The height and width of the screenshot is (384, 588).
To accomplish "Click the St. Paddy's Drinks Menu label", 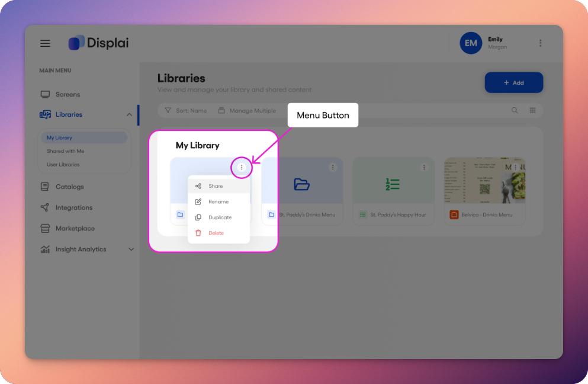I will pos(307,215).
